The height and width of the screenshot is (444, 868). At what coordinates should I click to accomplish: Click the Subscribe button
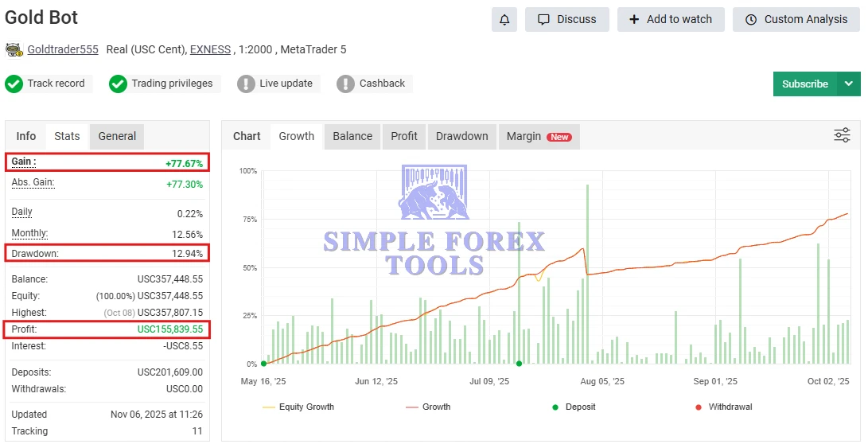click(x=804, y=84)
